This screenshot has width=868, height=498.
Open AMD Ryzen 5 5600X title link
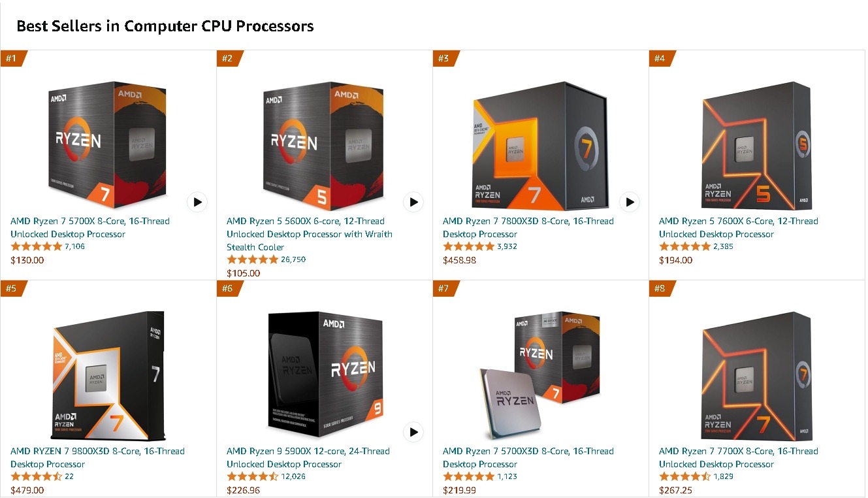click(310, 234)
